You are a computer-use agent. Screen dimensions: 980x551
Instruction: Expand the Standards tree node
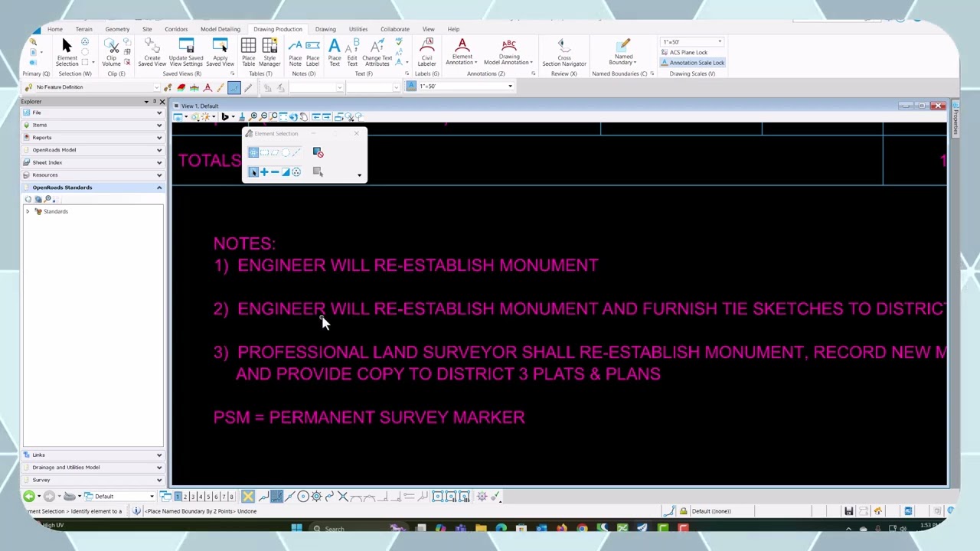pos(28,211)
